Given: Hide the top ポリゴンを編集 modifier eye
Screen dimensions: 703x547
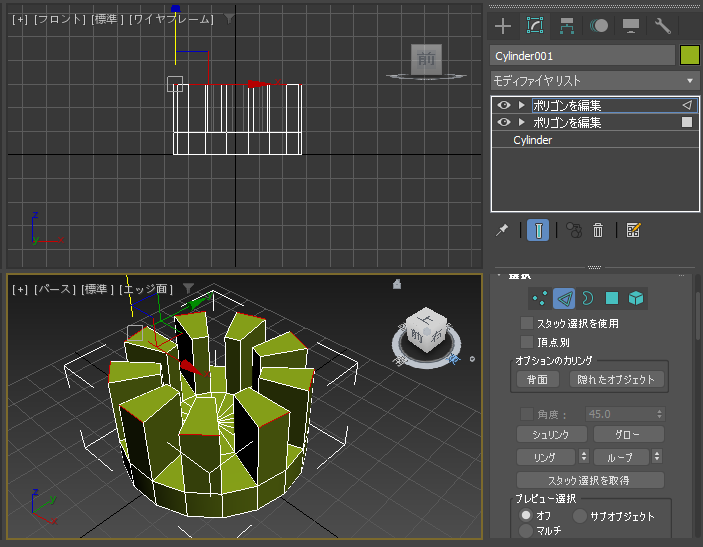Looking at the screenshot, I should 503,105.
